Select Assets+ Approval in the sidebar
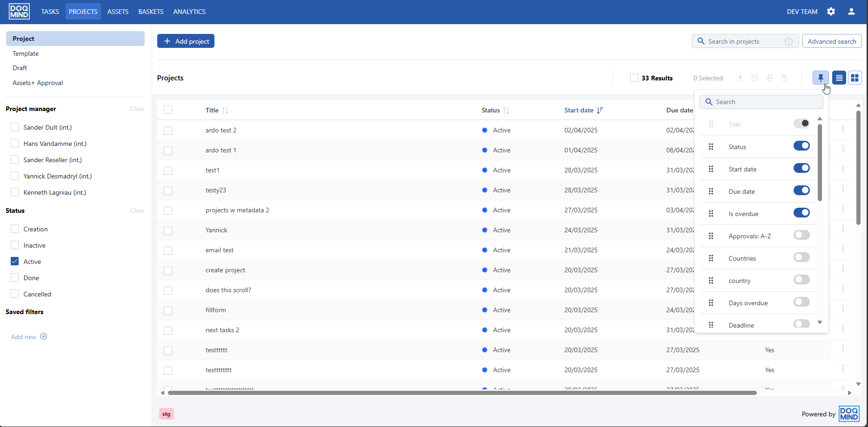Screen dimensions: 868x427 click(x=38, y=83)
